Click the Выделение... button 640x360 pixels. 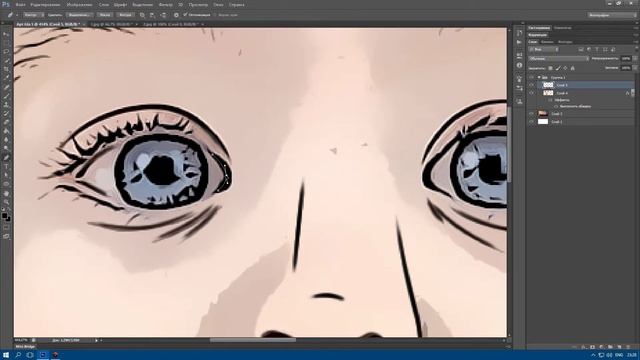pos(79,15)
